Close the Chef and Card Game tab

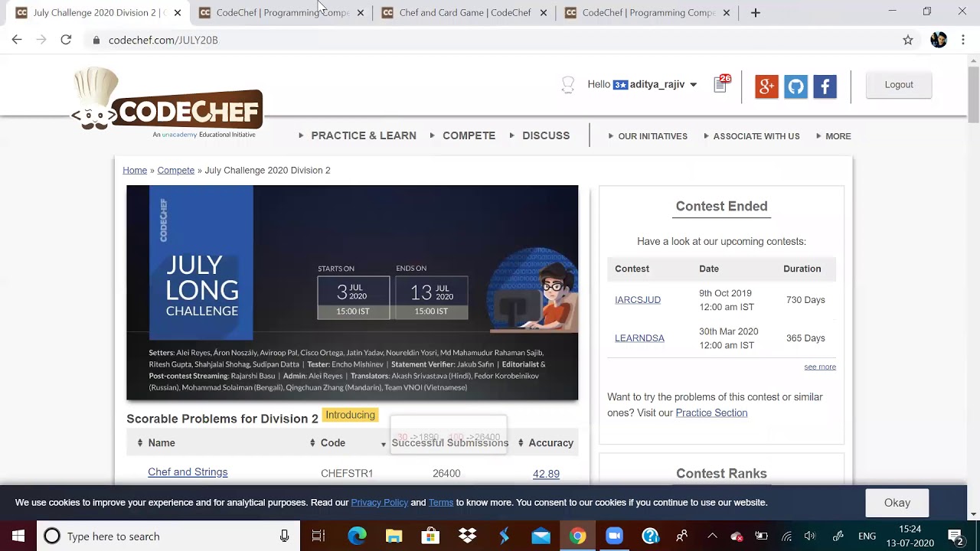[x=544, y=12]
